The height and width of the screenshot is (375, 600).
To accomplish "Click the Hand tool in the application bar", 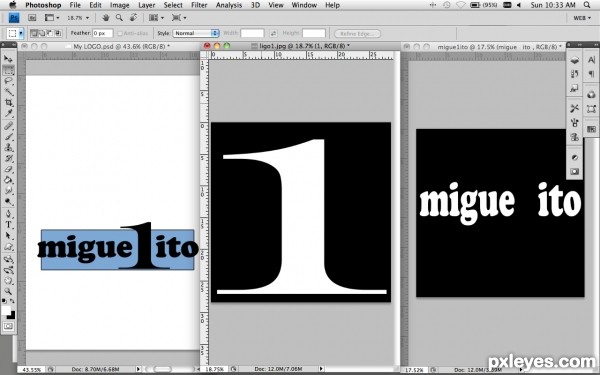I will 106,18.
